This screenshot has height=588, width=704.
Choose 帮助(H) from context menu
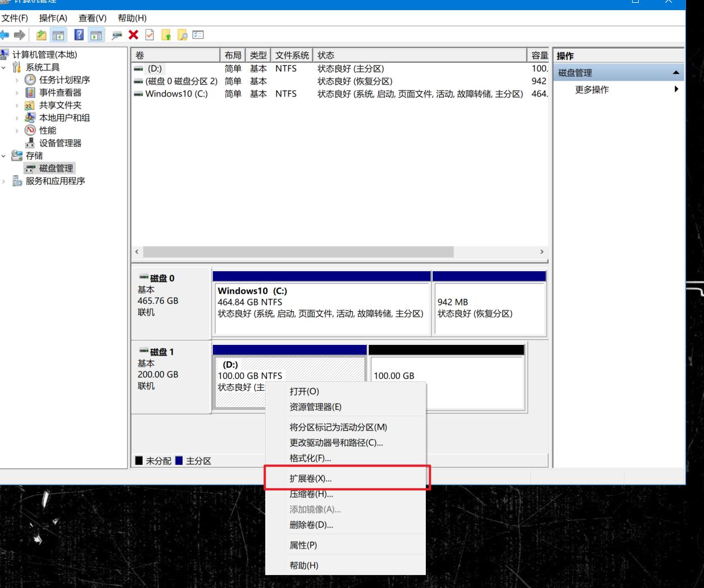[x=345, y=566]
